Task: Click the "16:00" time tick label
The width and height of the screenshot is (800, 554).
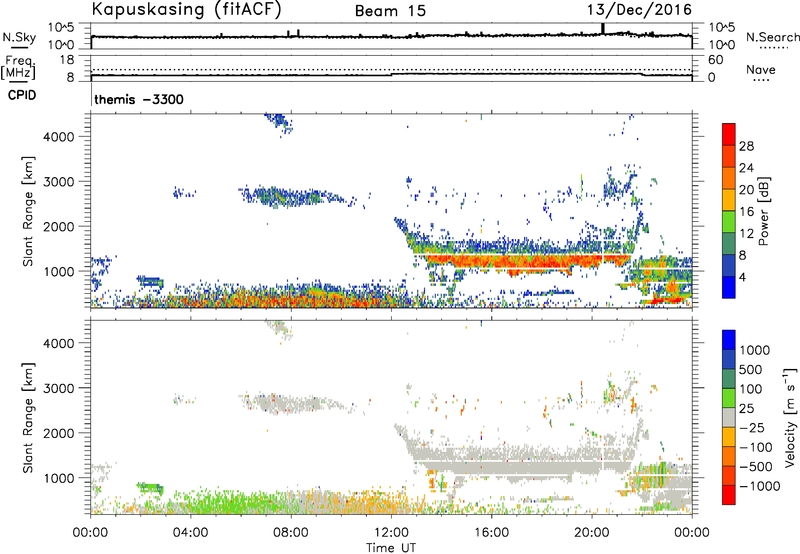Action: click(x=491, y=533)
